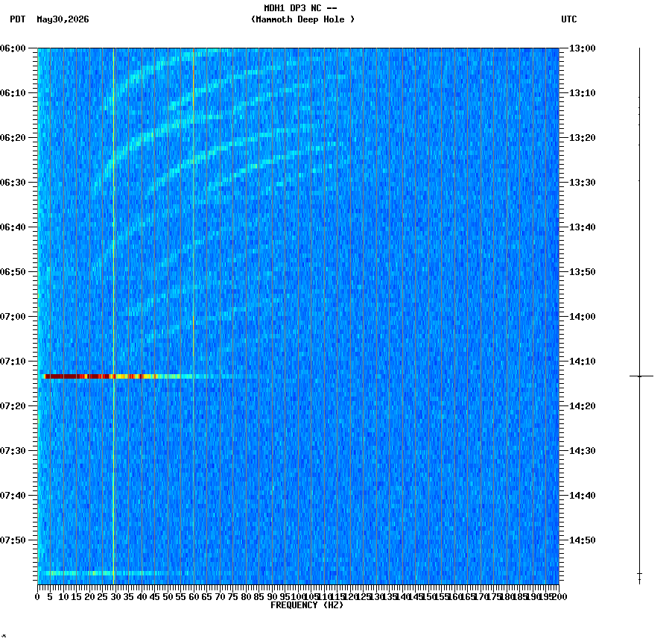Pick the 75 Hz frequency tick label

point(233,597)
